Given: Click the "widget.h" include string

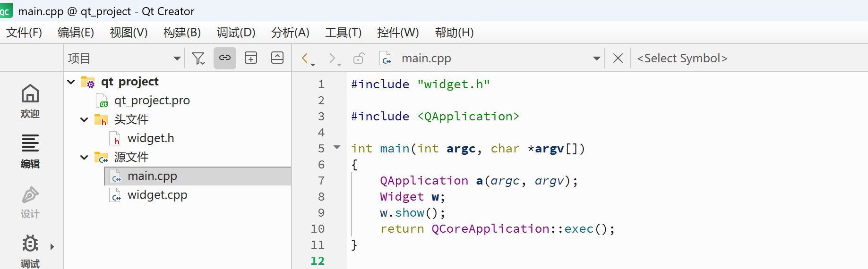Looking at the screenshot, I should click(x=454, y=84).
